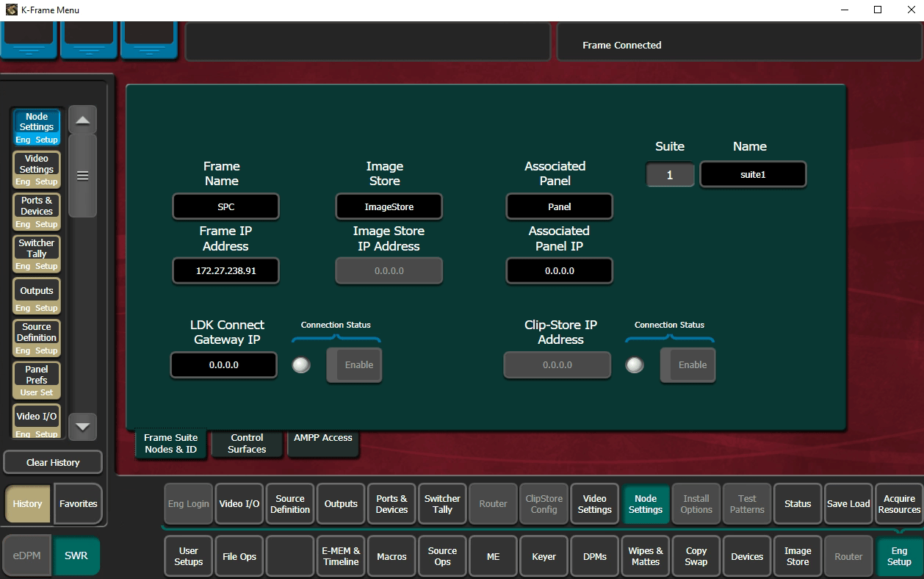Edit the suite Name field suite1
924x579 pixels.
pos(753,175)
